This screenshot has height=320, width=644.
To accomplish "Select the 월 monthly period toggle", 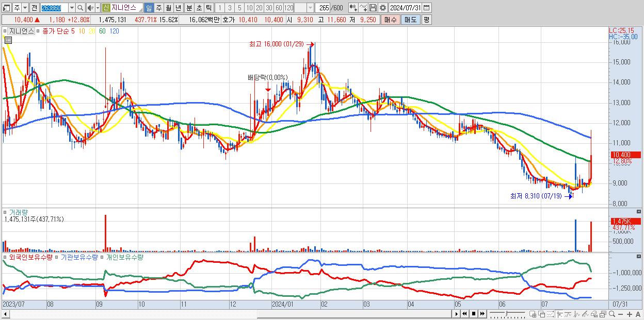I will coord(168,8).
